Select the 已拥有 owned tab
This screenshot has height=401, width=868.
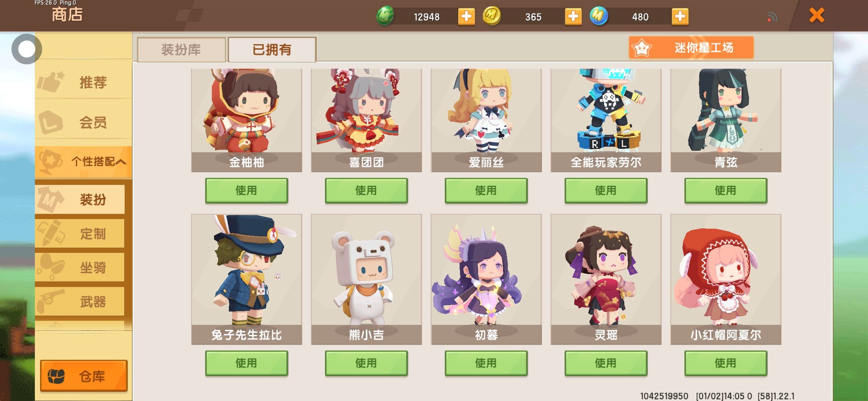(272, 49)
